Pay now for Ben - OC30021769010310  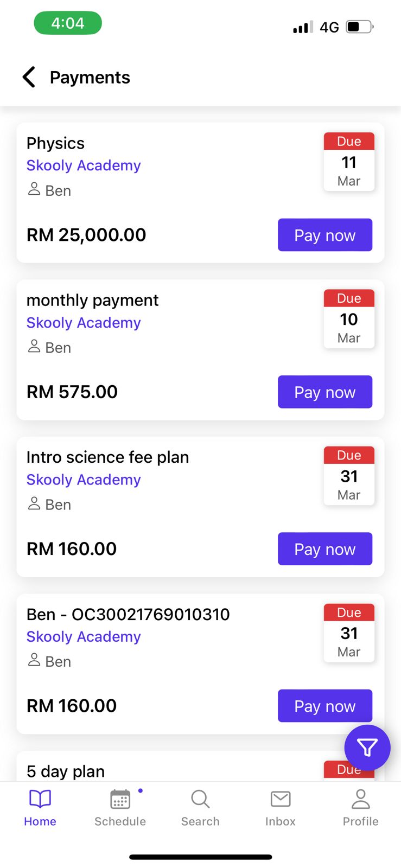[x=325, y=706]
